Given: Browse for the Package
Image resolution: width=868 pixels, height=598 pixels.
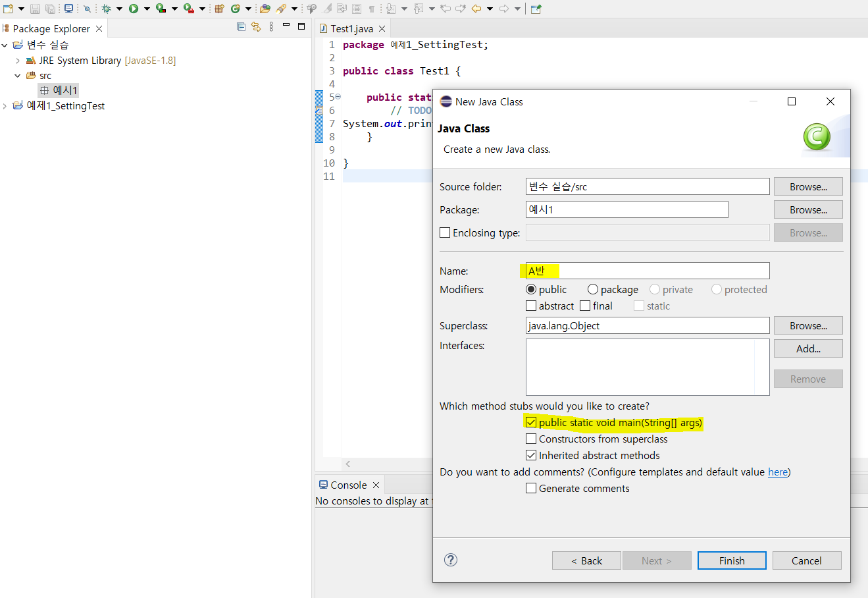Looking at the screenshot, I should [x=808, y=209].
